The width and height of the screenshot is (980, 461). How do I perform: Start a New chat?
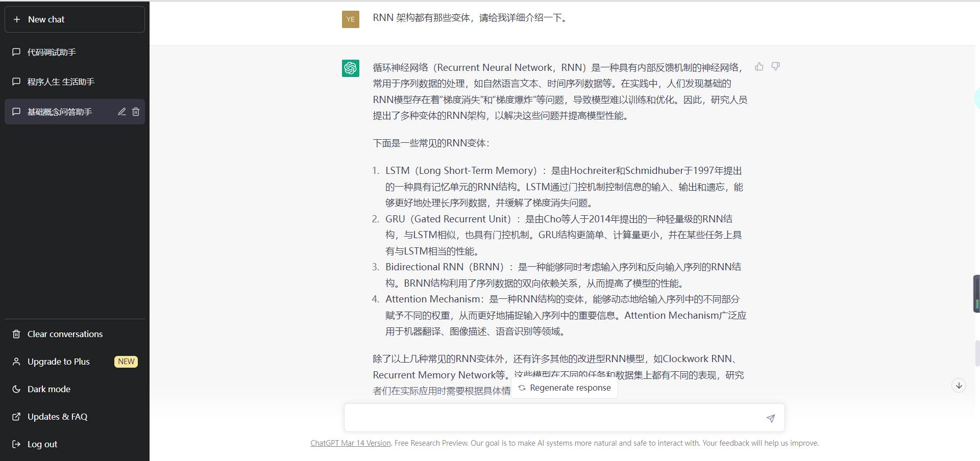75,19
